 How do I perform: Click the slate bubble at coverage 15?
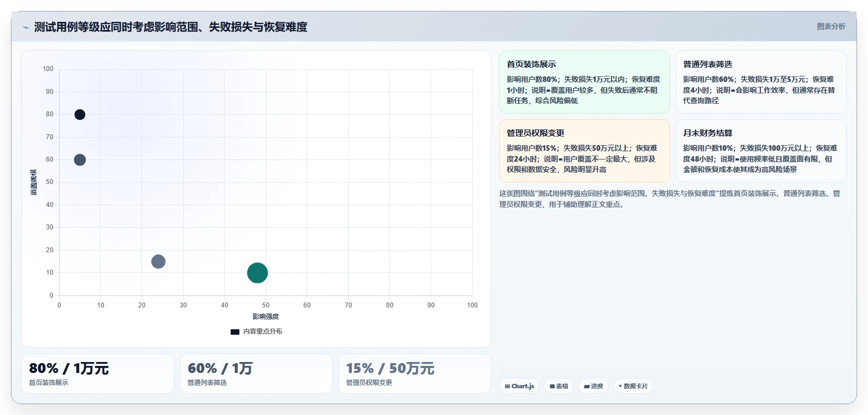tap(159, 262)
